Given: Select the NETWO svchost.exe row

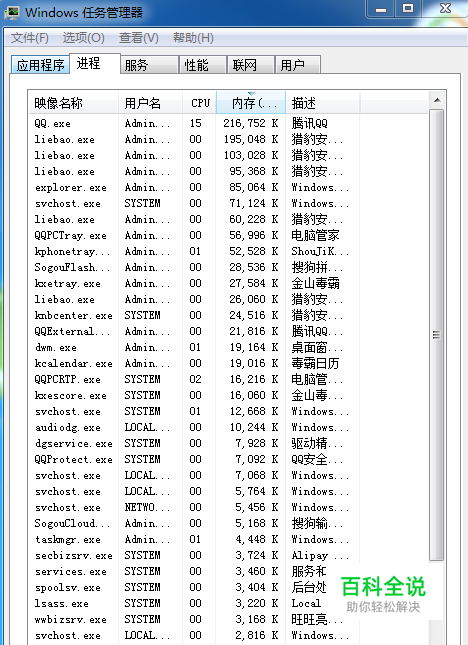Looking at the screenshot, I should point(195,508).
